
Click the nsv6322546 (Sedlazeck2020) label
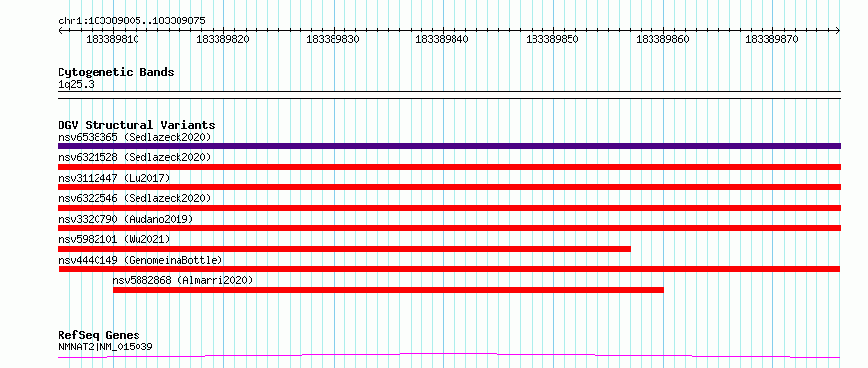point(135,198)
